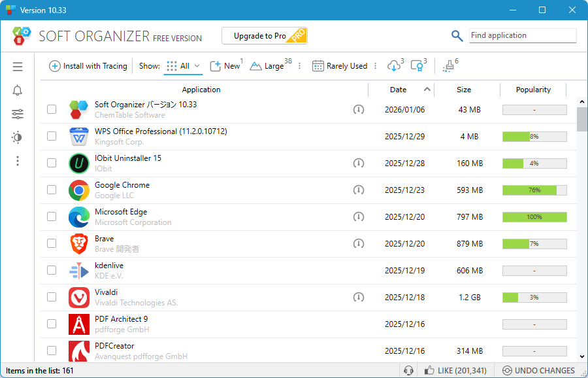Open the settings sliders icon in sidebar

tap(18, 114)
